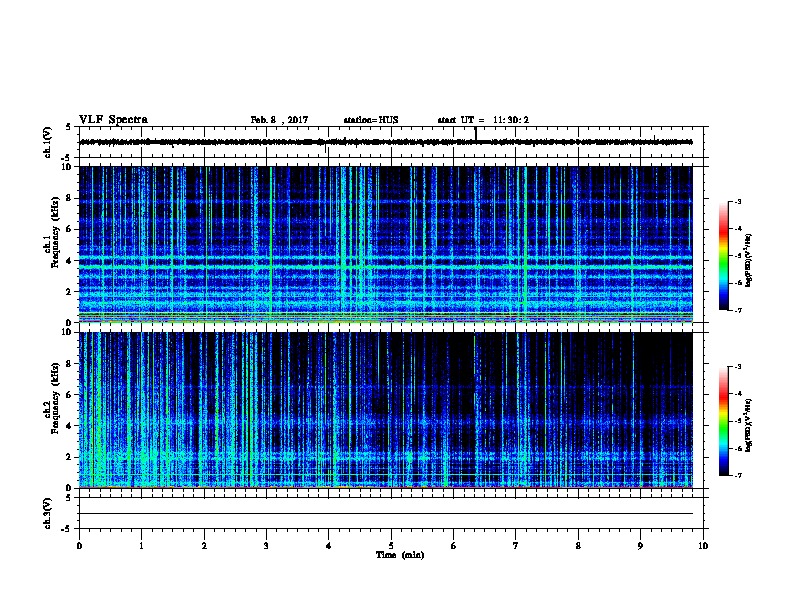Click the ch.3(V) flat line panel
The width and height of the screenshot is (792, 612).
click(x=391, y=513)
